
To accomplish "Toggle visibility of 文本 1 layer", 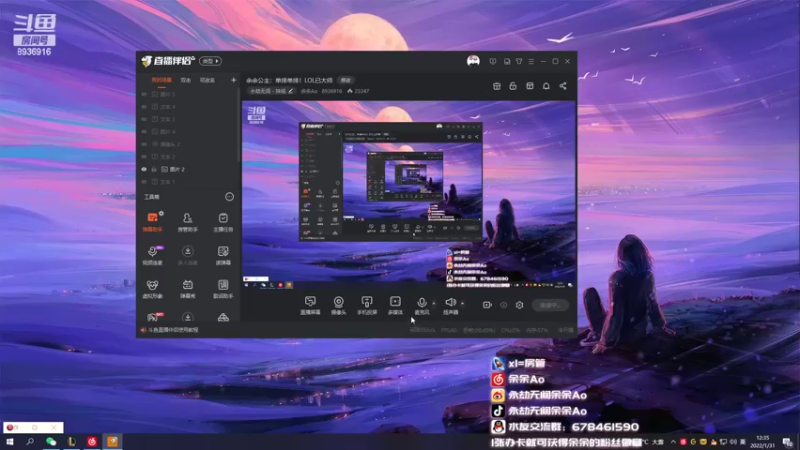I will pyautogui.click(x=144, y=182).
